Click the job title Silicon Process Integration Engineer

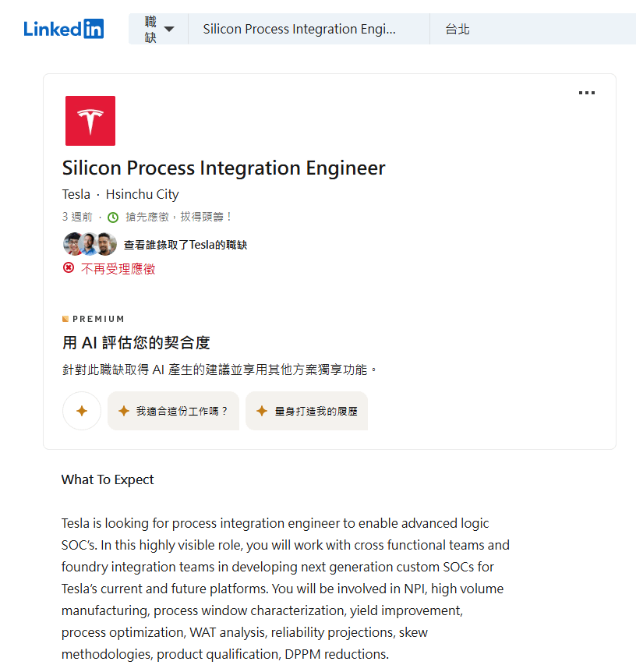point(224,167)
